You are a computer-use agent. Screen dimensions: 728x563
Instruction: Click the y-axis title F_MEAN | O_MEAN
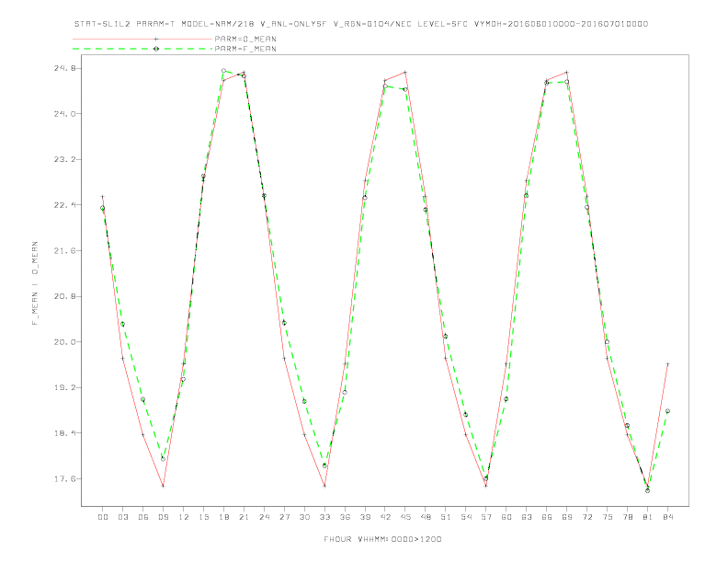click(x=35, y=283)
